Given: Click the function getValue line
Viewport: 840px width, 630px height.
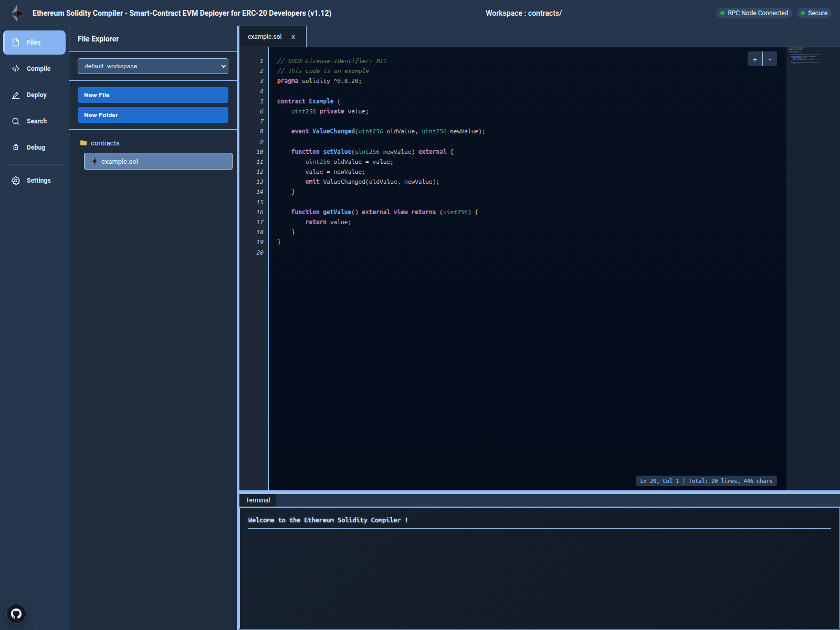Looking at the screenshot, I should [x=385, y=212].
